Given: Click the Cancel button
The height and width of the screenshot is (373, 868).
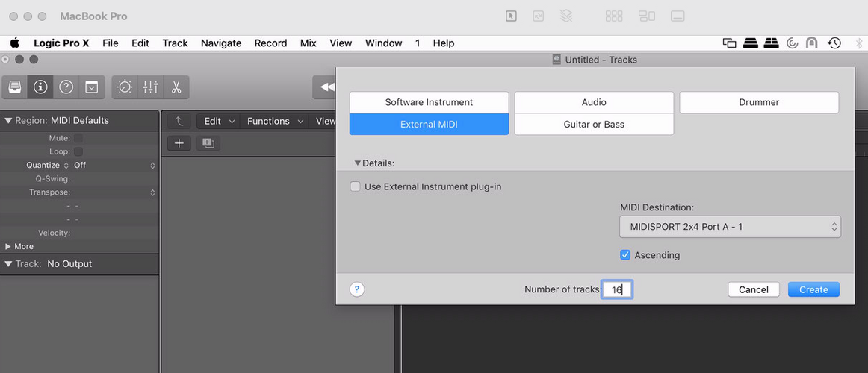Looking at the screenshot, I should (754, 289).
